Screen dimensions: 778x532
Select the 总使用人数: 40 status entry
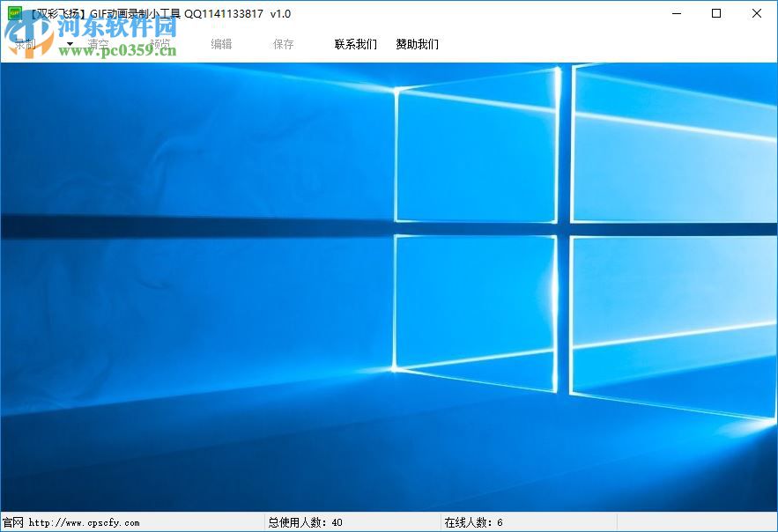tap(305, 522)
